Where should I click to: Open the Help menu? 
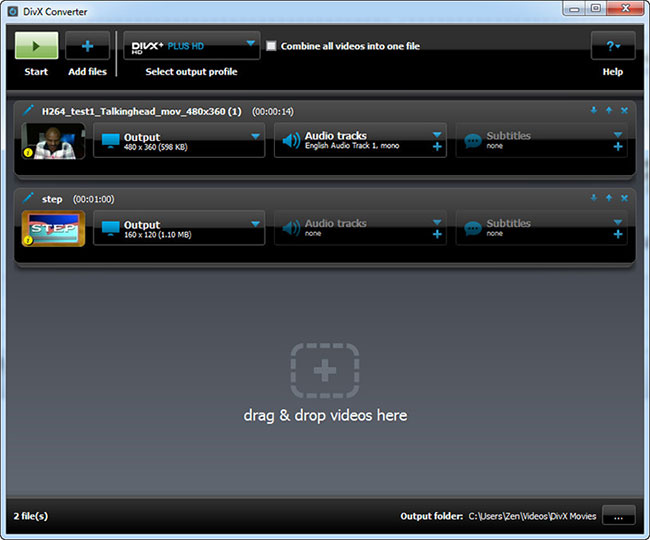click(x=612, y=46)
